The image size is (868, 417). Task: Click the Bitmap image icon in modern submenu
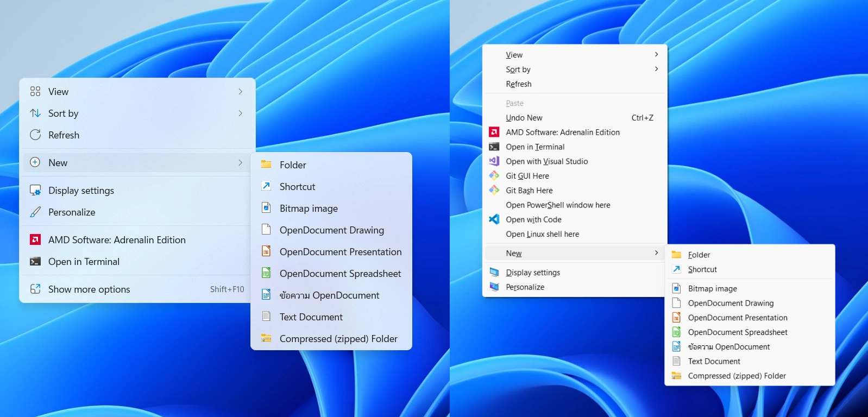coord(266,207)
